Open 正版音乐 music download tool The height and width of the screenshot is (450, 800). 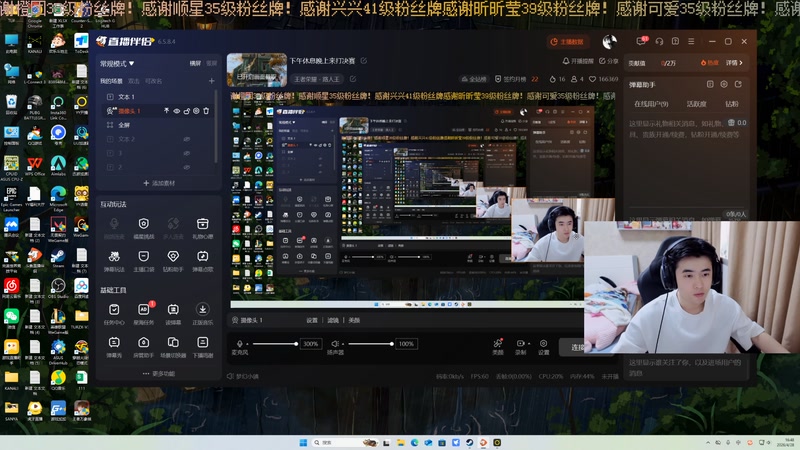(203, 313)
